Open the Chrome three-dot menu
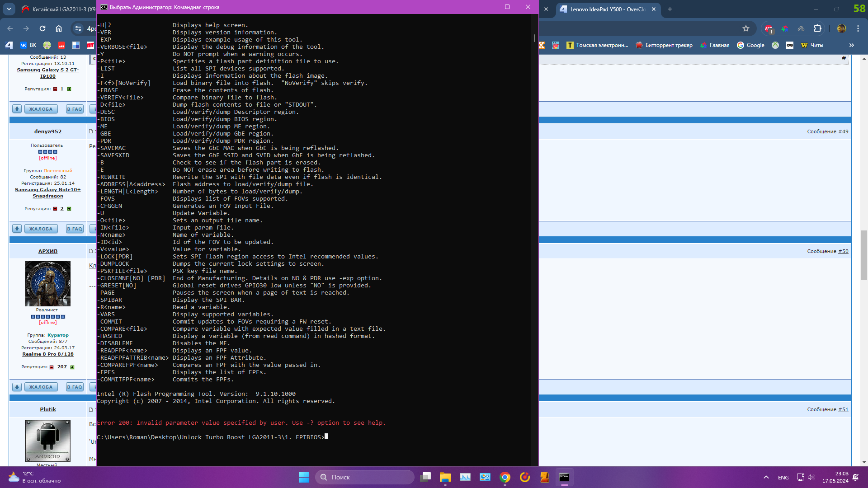 pyautogui.click(x=858, y=28)
